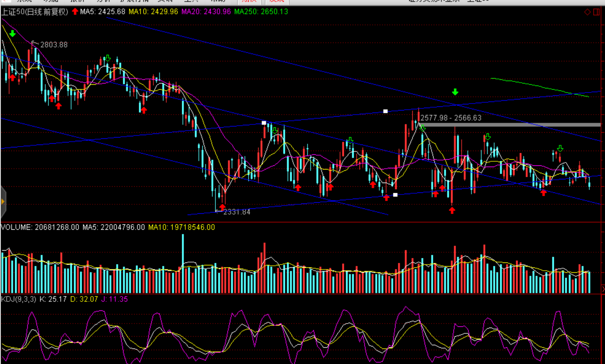Open the KDJ(9,3,3) indicator settings
Screen dimensions: 605x364
(x=18, y=299)
